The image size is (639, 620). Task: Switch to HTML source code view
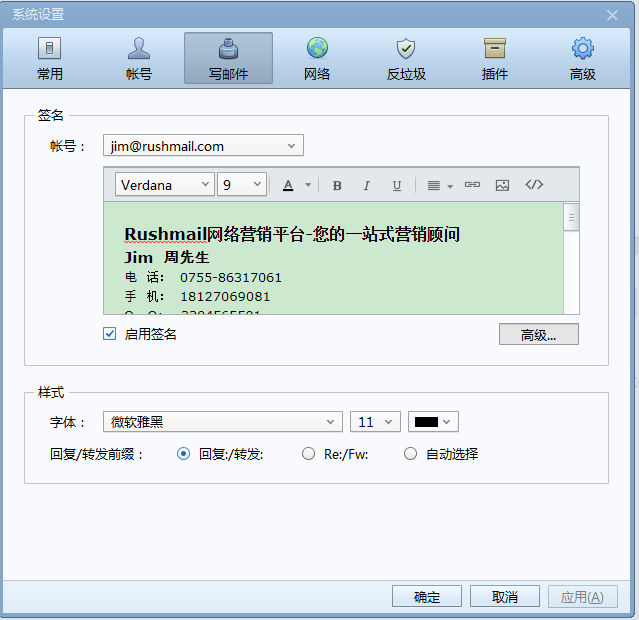point(534,185)
